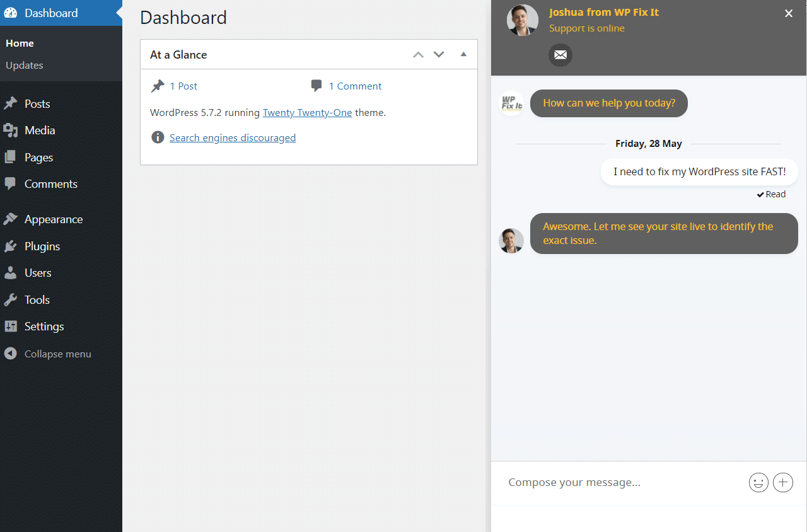Image resolution: width=807 pixels, height=532 pixels.
Task: Click the Read receipt label
Action: (772, 194)
